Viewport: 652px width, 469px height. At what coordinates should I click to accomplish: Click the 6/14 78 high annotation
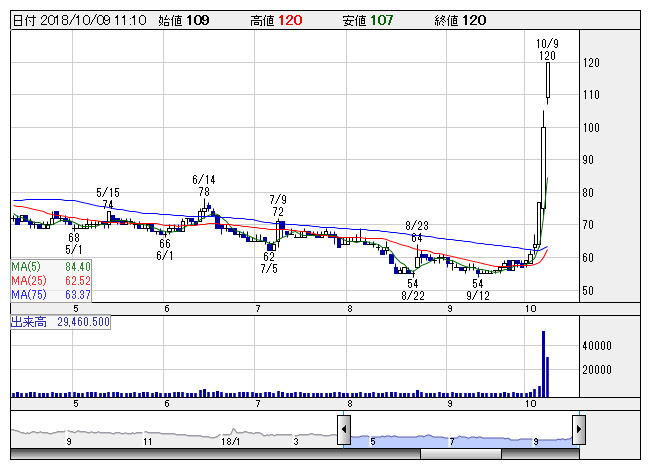tap(203, 185)
